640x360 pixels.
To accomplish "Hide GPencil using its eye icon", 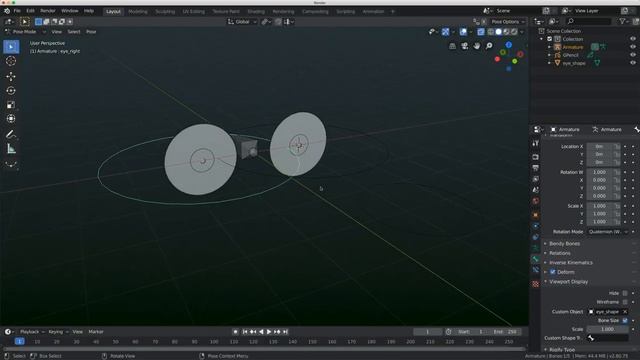I will pyautogui.click(x=633, y=55).
